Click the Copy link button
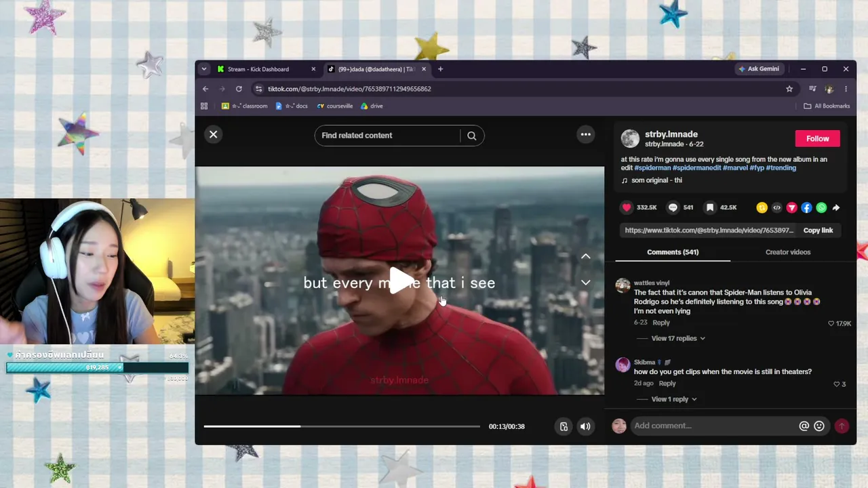868x488 pixels. [818, 230]
